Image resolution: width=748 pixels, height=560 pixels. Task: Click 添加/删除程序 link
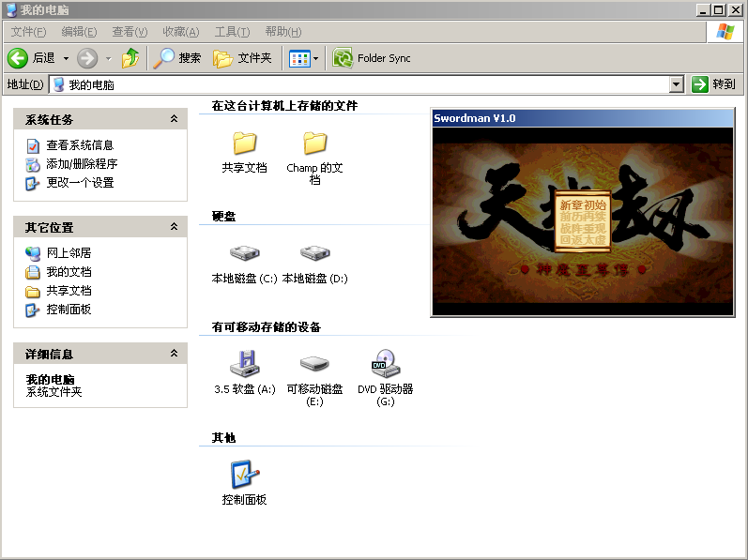[x=82, y=164]
